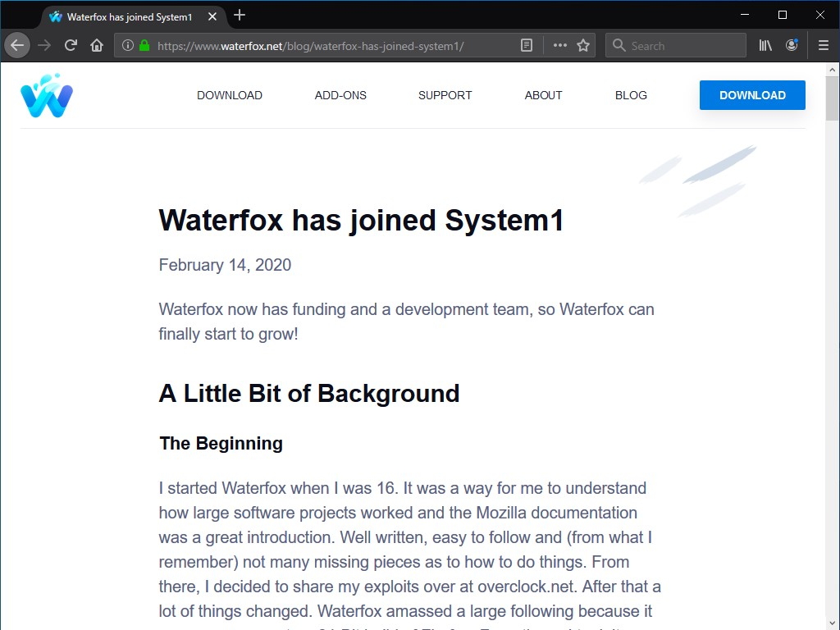Switch to the Waterfox has joined System1 tab

pos(123,15)
